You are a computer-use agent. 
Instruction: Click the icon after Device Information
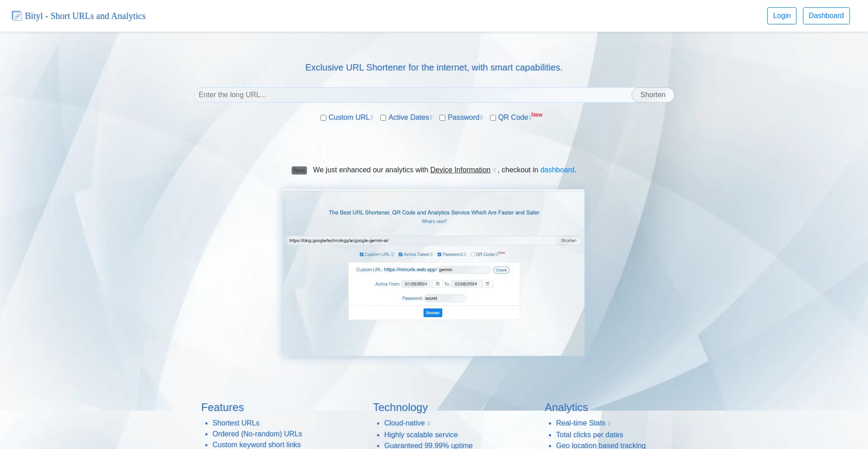click(495, 170)
